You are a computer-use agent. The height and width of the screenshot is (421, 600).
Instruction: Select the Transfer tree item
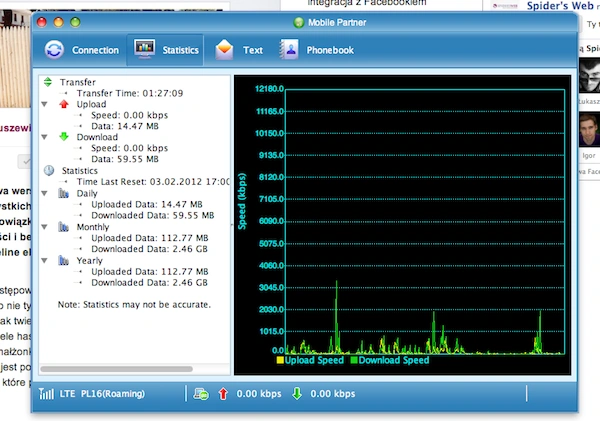(x=78, y=82)
